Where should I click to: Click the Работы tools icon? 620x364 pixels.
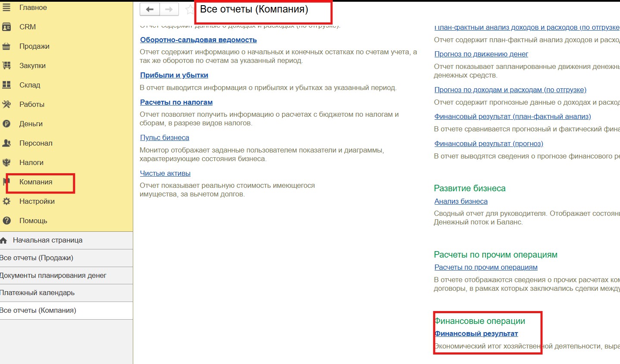[x=6, y=104]
